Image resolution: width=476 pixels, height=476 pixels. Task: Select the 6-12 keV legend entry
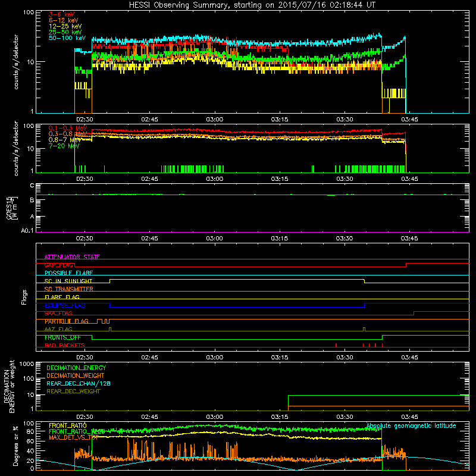point(64,20)
